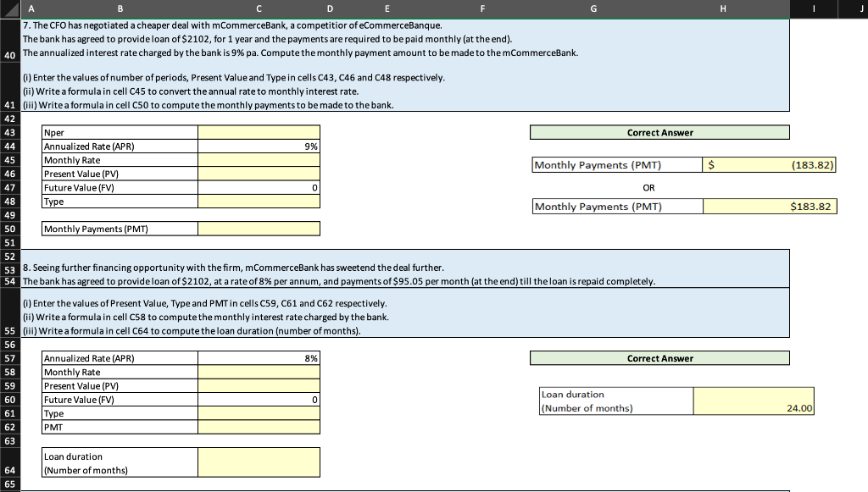This screenshot has height=492, width=868.
Task: Select row 50 header
Action: click(x=10, y=229)
